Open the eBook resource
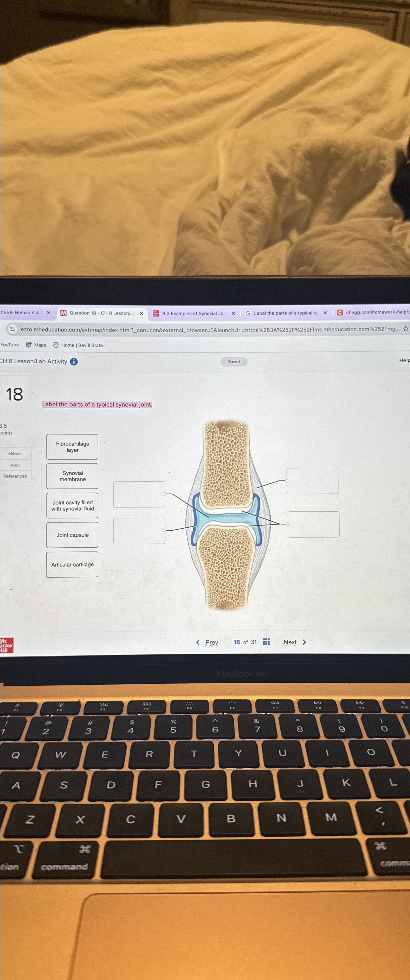The height and width of the screenshot is (980, 410). (15, 453)
